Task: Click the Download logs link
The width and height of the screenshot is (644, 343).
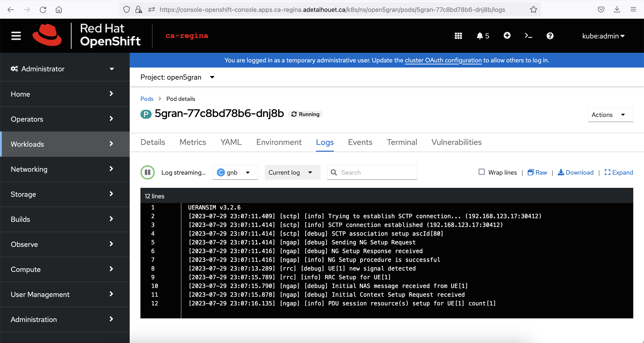Action: 576,172
